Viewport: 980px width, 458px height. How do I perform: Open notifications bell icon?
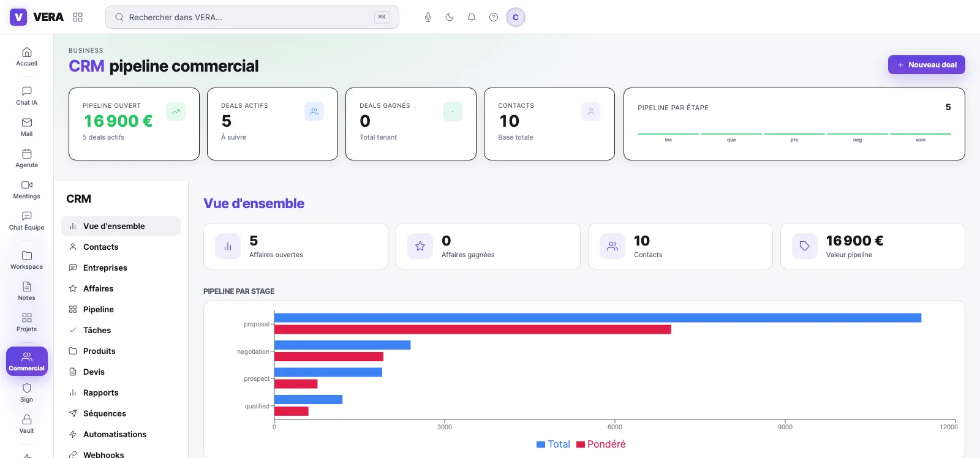coord(472,17)
